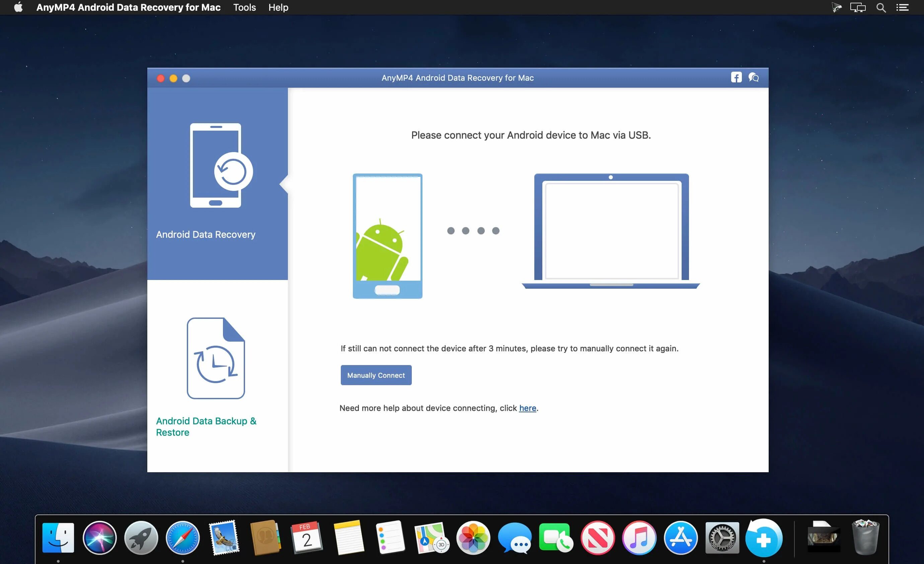Open Notification Center list icon
This screenshot has width=924, height=564.
pyautogui.click(x=902, y=7)
